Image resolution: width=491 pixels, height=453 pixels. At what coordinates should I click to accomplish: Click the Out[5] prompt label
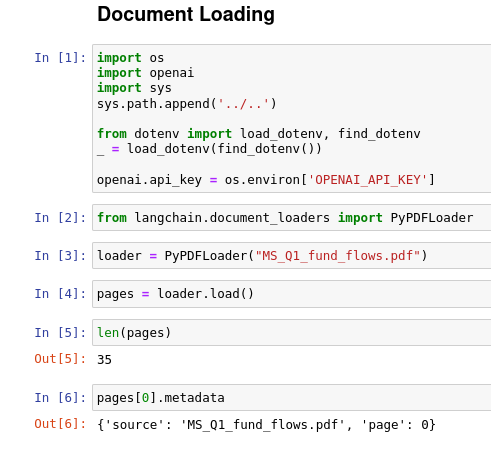[x=60, y=359]
